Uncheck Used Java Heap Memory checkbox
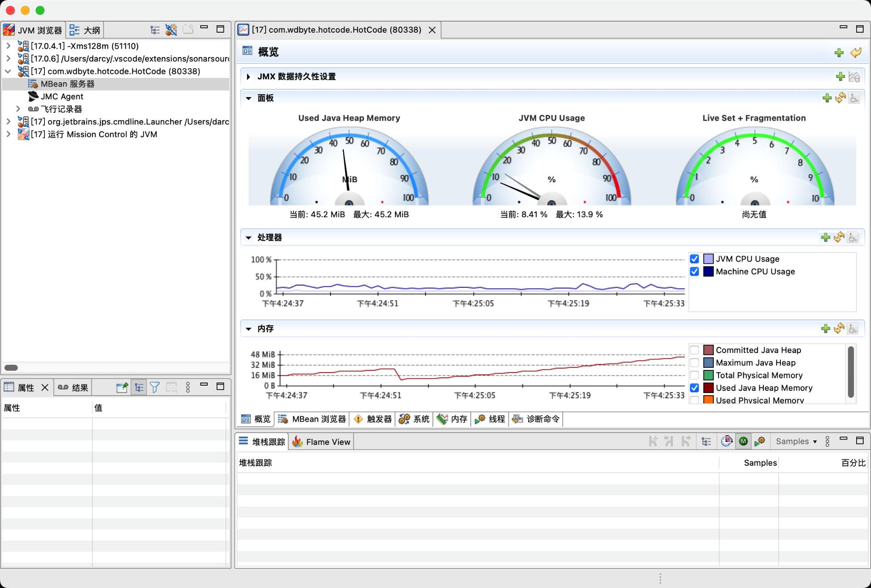The width and height of the screenshot is (871, 588). (x=695, y=388)
